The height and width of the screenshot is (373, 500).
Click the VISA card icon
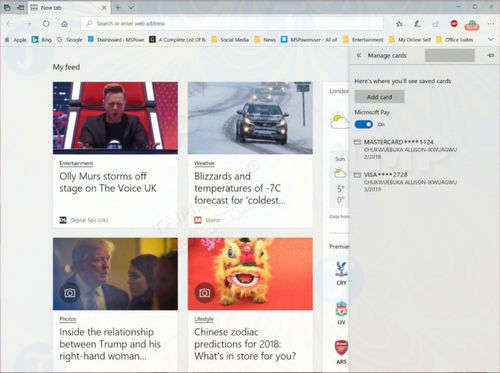(x=357, y=175)
